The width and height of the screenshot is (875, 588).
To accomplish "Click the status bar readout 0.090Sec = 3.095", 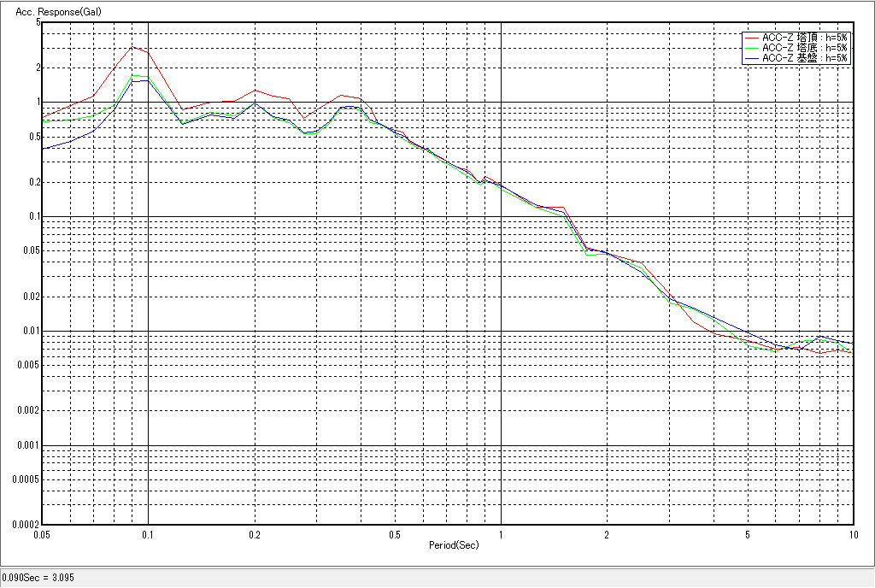I will [x=38, y=578].
